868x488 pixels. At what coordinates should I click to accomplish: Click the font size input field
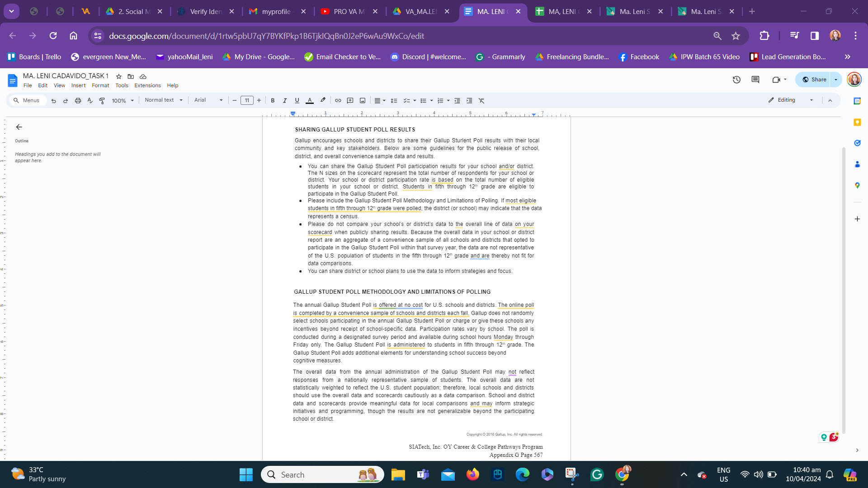pyautogui.click(x=247, y=100)
